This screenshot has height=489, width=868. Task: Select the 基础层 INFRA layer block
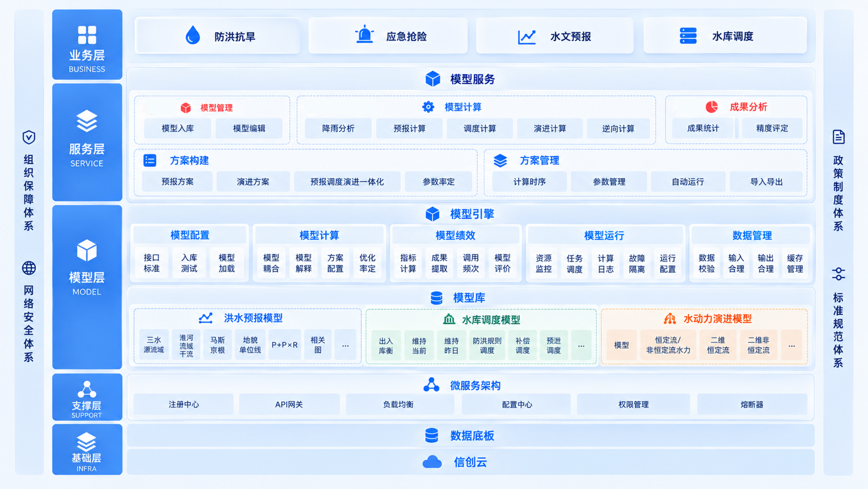(x=87, y=449)
